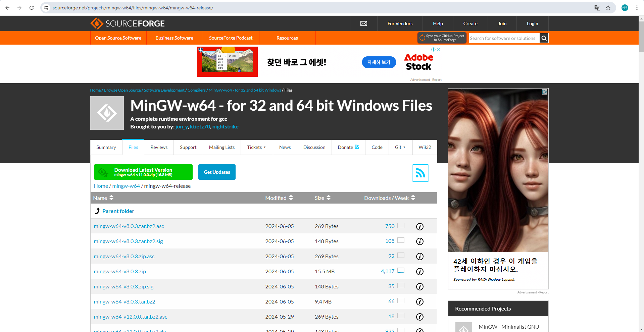Show info for mingw-w64-v8.0.3.tar.bz2
Image resolution: width=644 pixels, height=332 pixels.
(420, 302)
